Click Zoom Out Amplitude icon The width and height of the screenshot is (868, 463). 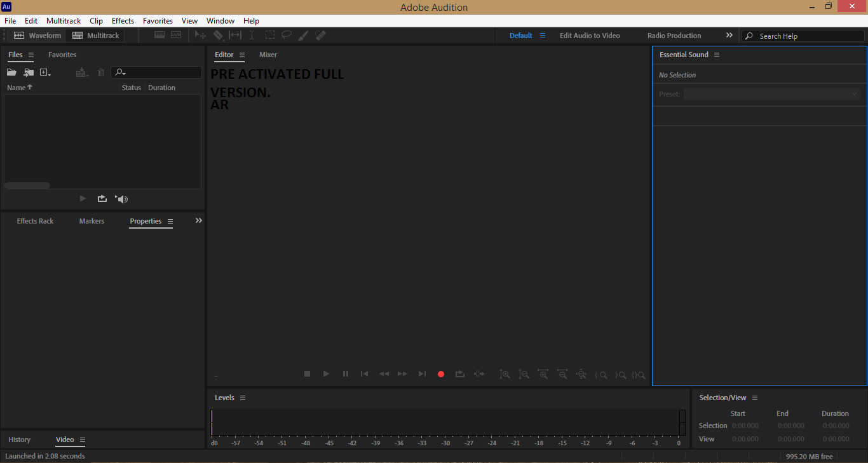(524, 375)
